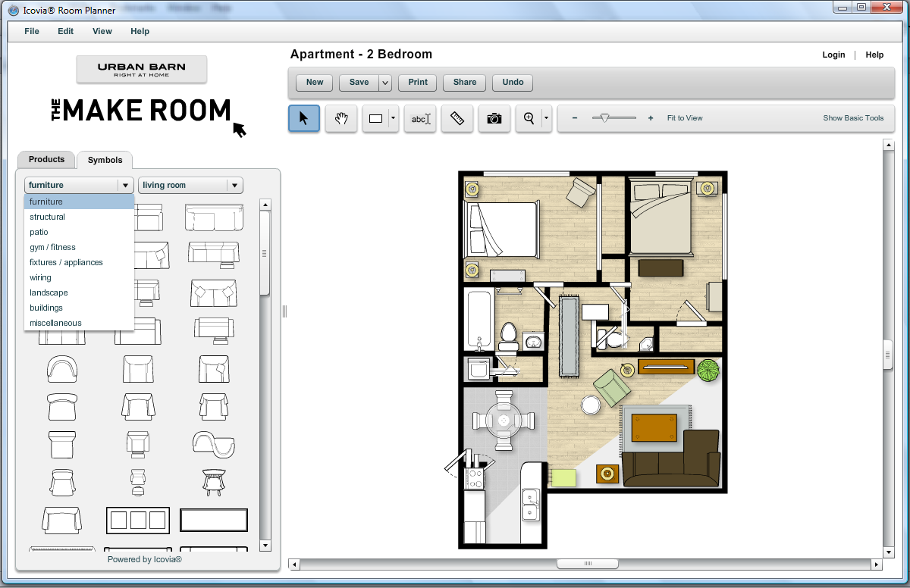Pick miscellaneous in the category list
The height and width of the screenshot is (588, 910).
pyautogui.click(x=79, y=323)
